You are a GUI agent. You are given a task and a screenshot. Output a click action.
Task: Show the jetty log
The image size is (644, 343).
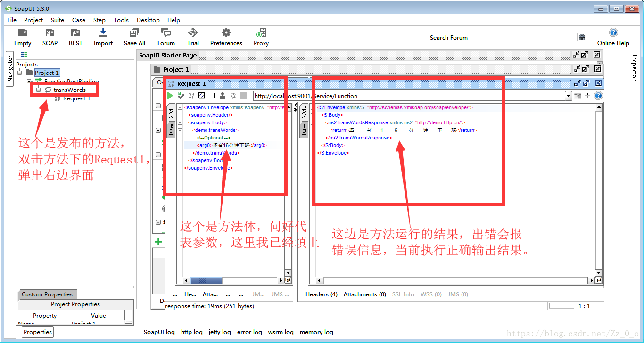tap(220, 332)
